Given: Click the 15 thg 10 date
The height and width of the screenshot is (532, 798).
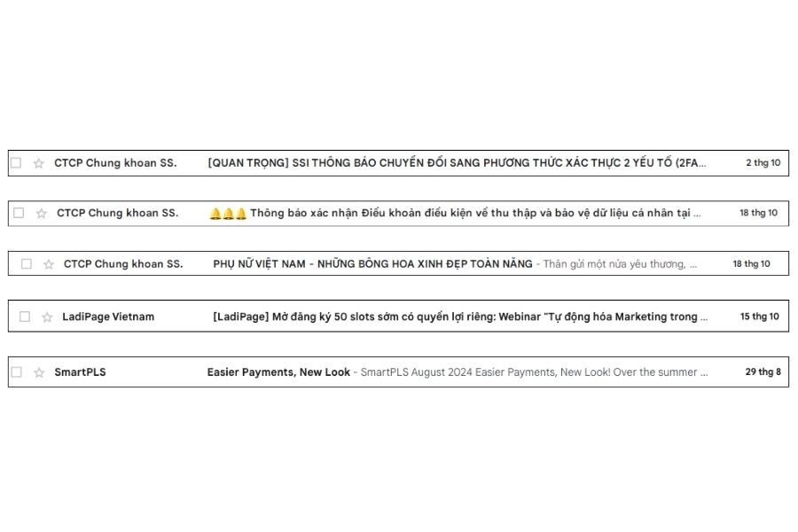Looking at the screenshot, I should (x=759, y=317).
